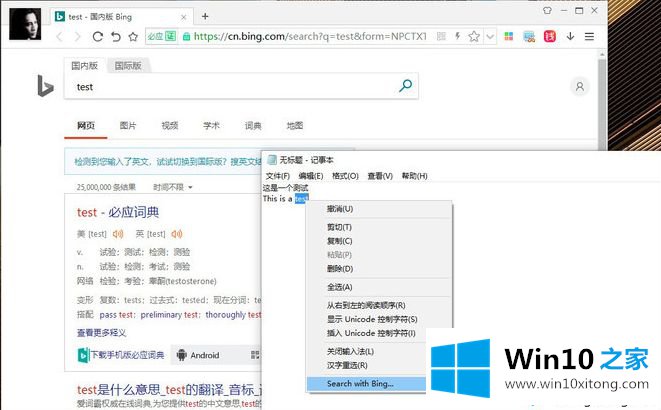This screenshot has height=410, width=661.
Task: Switch to the 词典 results tab
Action: click(x=253, y=126)
